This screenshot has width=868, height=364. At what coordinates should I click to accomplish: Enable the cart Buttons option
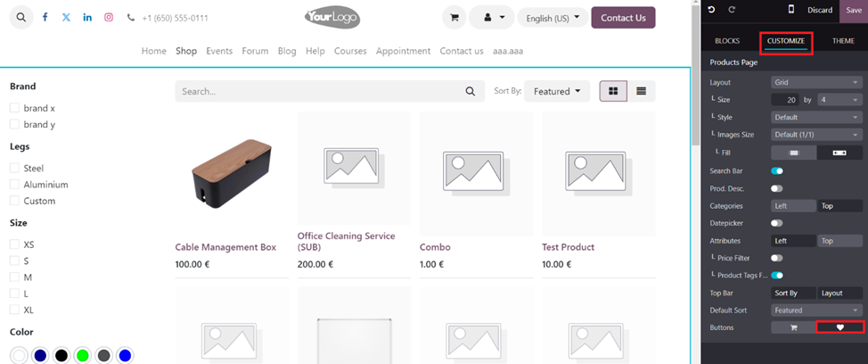[794, 327]
